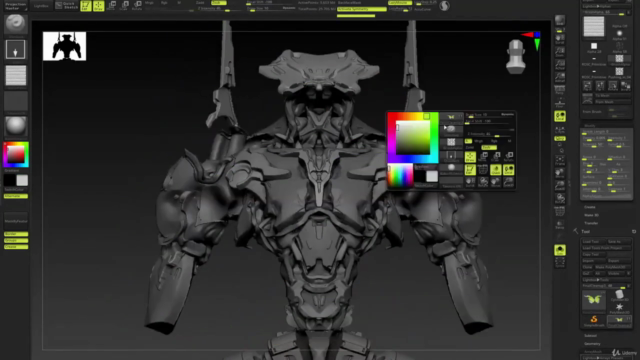Image resolution: width=640 pixels, height=360 pixels.
Task: Click the Import button in Tool panel
Action: (x=593, y=260)
